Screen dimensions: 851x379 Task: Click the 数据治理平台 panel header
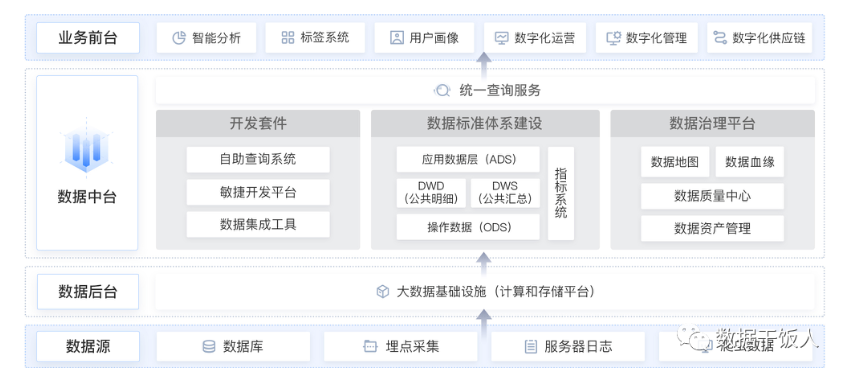pyautogui.click(x=713, y=123)
